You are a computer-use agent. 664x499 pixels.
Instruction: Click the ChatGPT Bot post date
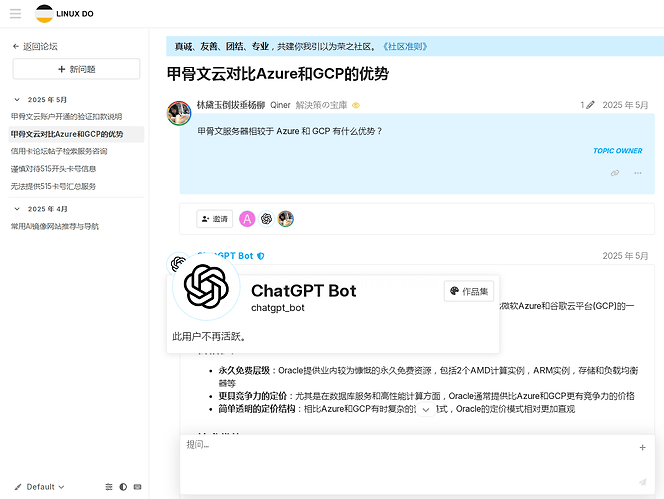[x=625, y=256]
